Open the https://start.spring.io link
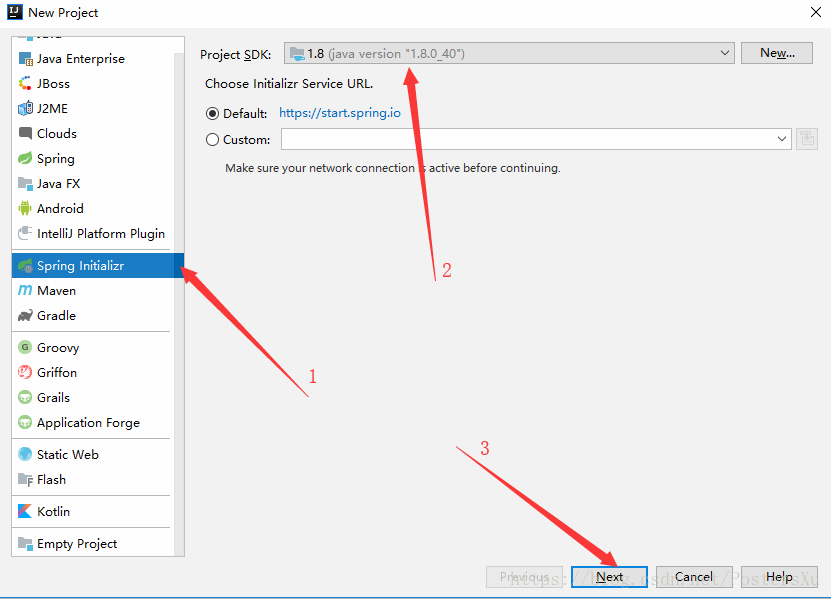Image resolution: width=831 pixels, height=599 pixels. coord(340,113)
